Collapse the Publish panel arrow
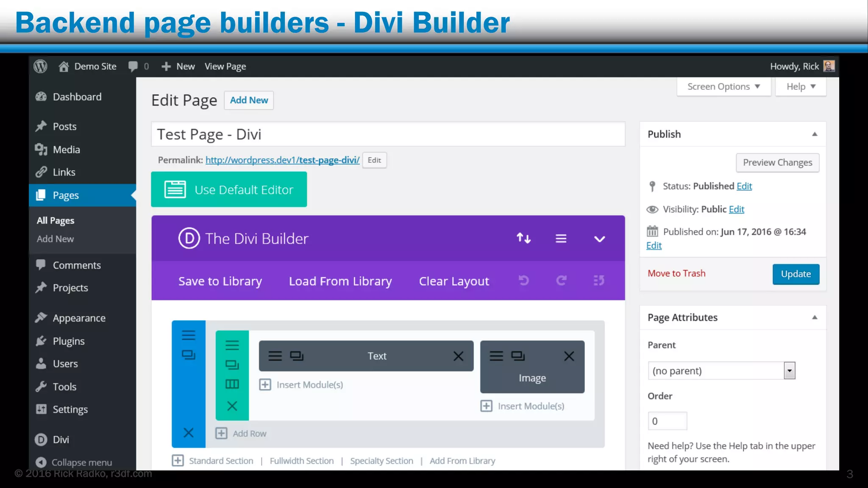The width and height of the screenshot is (868, 488). click(815, 134)
